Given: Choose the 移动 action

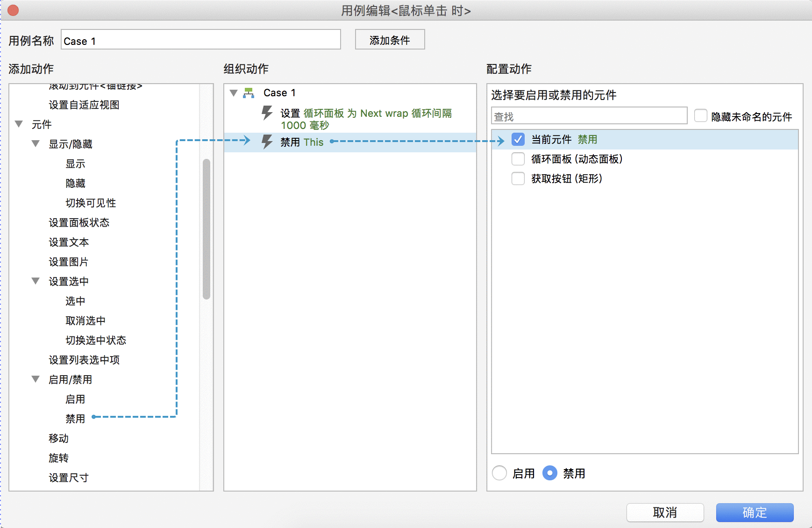Looking at the screenshot, I should (58, 438).
